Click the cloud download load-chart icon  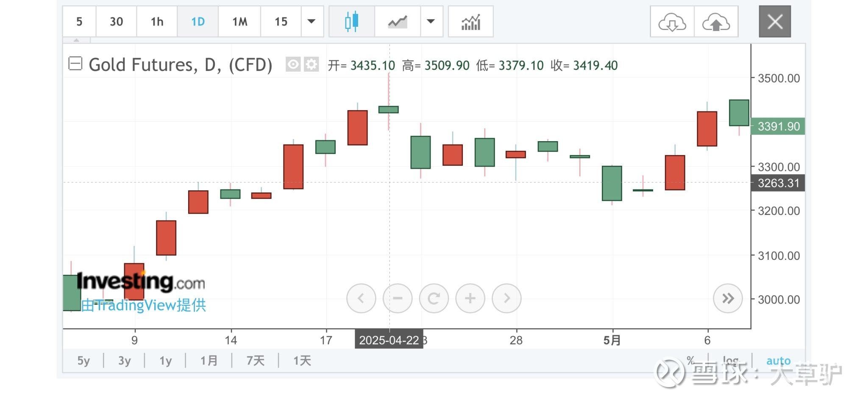click(x=672, y=22)
